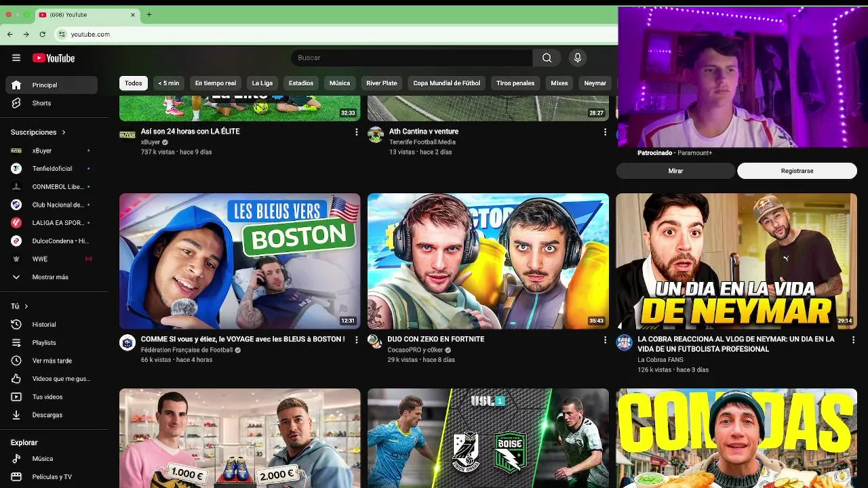Expand the Tú section chevron
The image size is (868, 488).
tap(26, 306)
